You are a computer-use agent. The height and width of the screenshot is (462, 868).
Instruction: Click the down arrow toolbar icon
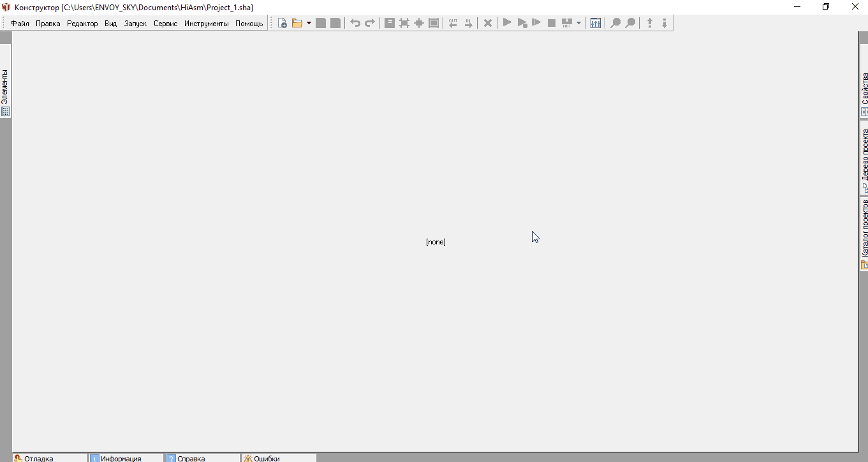(x=665, y=23)
